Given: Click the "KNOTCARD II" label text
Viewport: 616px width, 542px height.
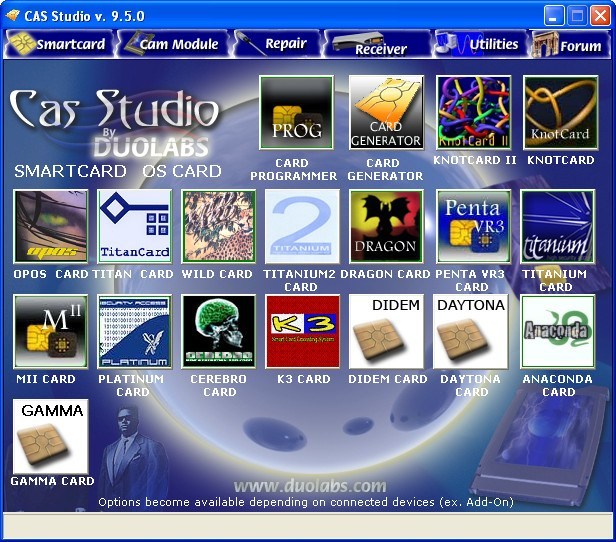Looking at the screenshot, I should [x=474, y=160].
